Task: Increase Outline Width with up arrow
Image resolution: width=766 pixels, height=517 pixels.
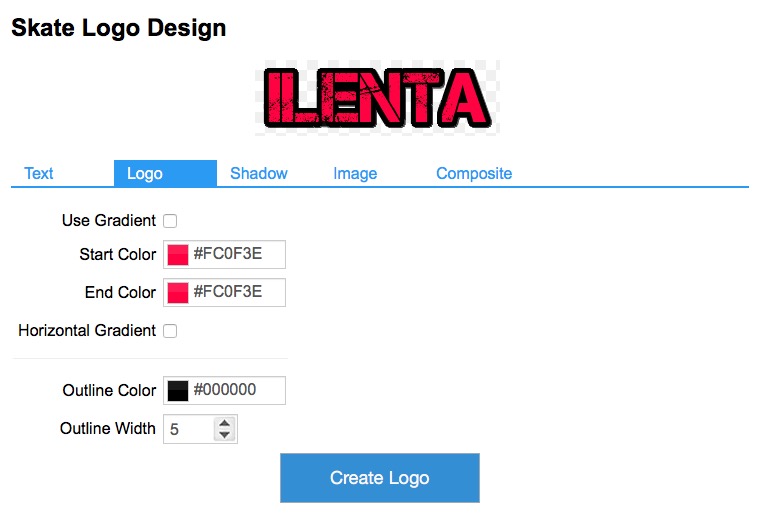Action: point(225,424)
